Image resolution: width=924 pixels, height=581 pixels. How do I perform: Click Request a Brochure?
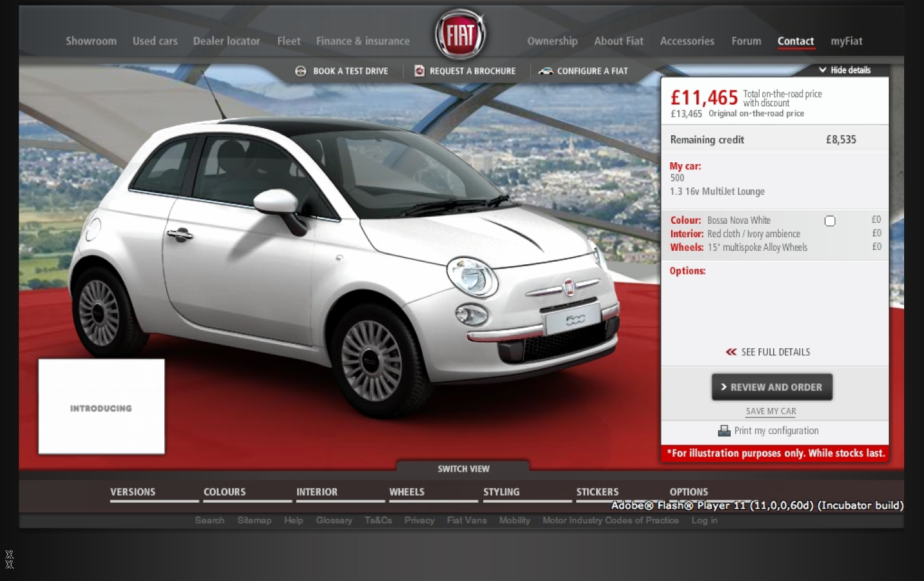click(x=472, y=71)
